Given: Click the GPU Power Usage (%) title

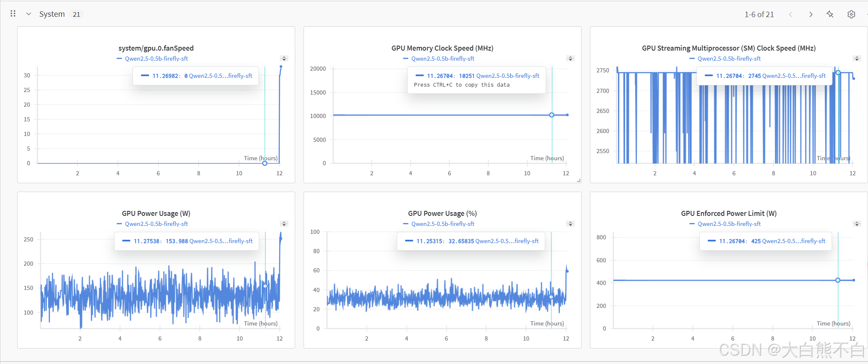Looking at the screenshot, I should (x=442, y=213).
